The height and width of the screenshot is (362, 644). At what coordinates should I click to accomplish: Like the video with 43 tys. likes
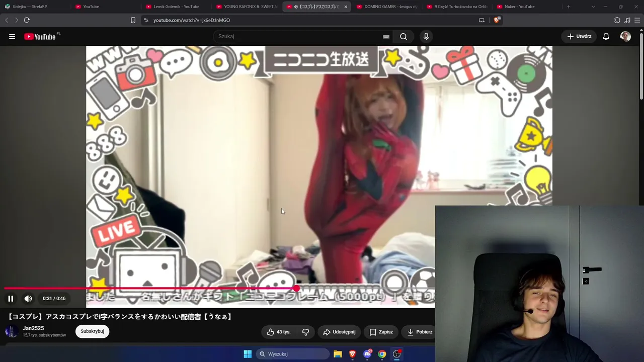[x=279, y=332]
